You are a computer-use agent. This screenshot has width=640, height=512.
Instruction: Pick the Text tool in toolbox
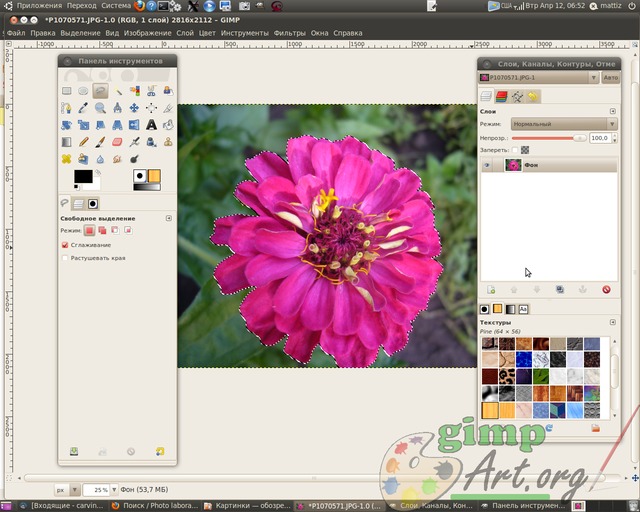[x=151, y=125]
